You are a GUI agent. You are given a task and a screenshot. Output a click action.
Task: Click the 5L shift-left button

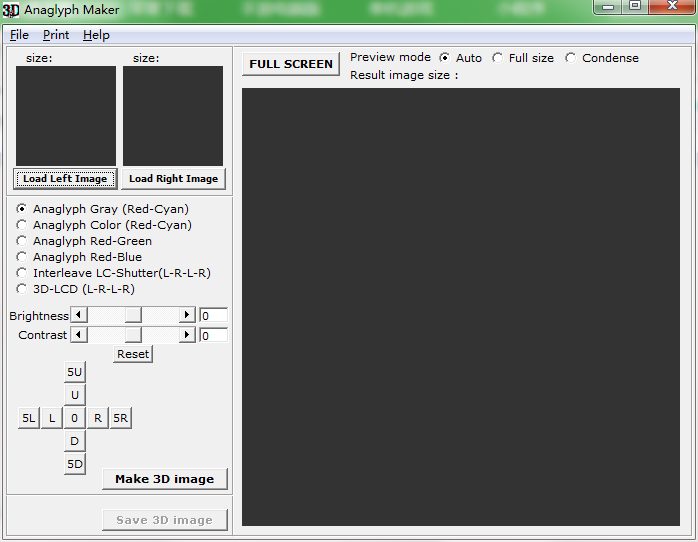[x=28, y=418]
